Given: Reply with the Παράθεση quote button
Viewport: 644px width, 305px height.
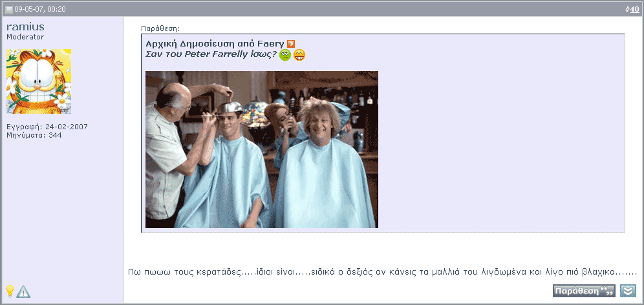Looking at the screenshot, I should point(584,291).
